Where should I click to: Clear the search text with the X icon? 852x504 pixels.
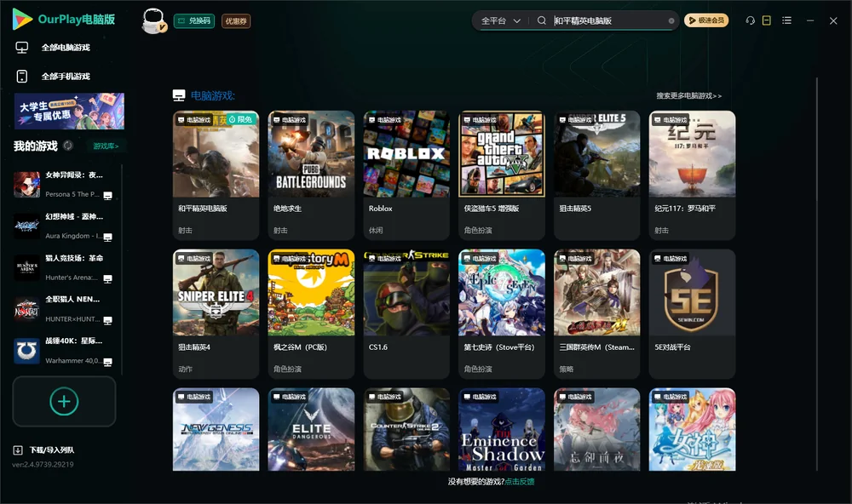pos(671,20)
